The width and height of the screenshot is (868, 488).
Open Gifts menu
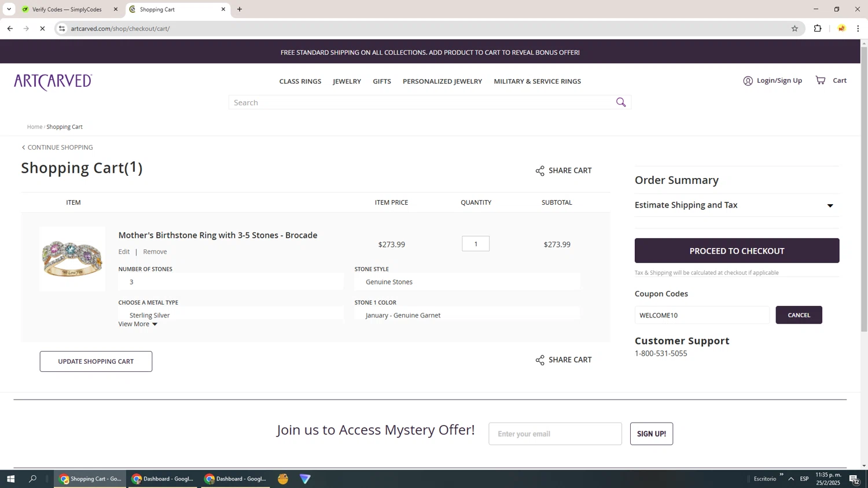[x=381, y=81]
